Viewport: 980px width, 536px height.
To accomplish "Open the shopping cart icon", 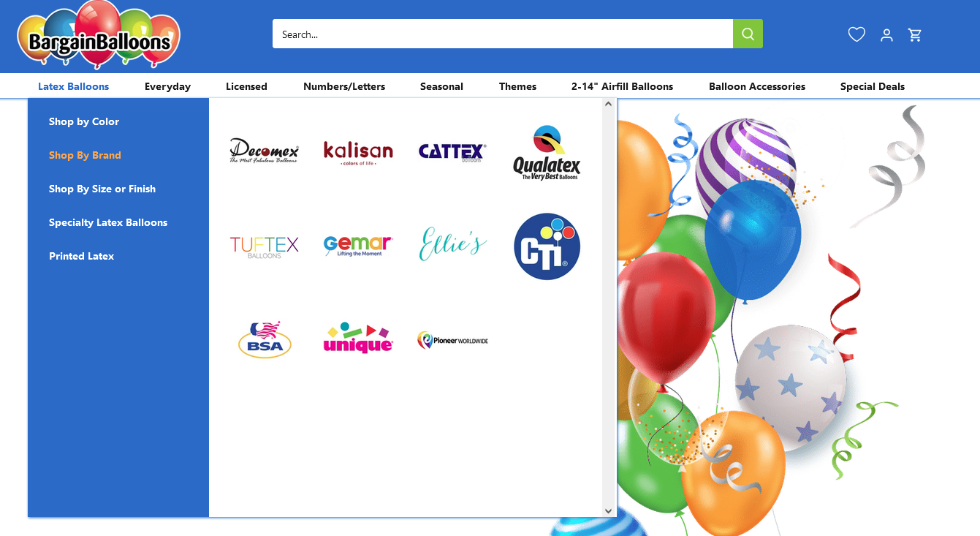I will (915, 34).
